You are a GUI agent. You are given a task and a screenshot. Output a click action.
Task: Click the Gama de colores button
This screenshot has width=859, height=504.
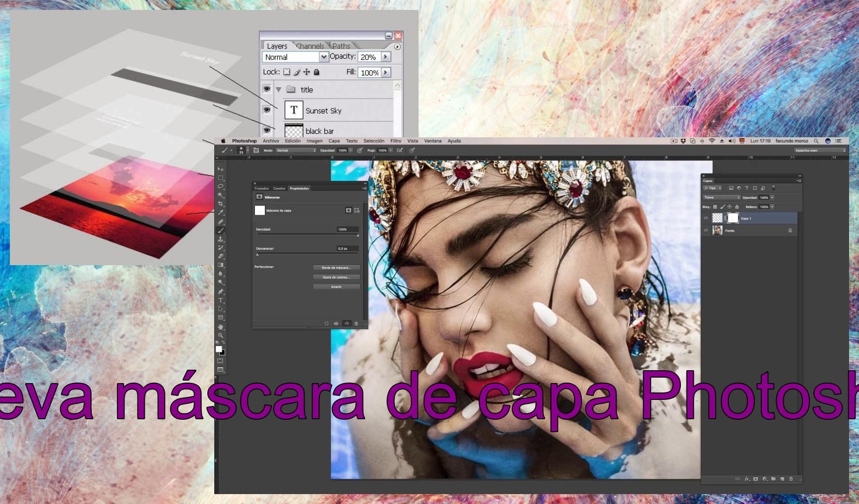coord(336,277)
